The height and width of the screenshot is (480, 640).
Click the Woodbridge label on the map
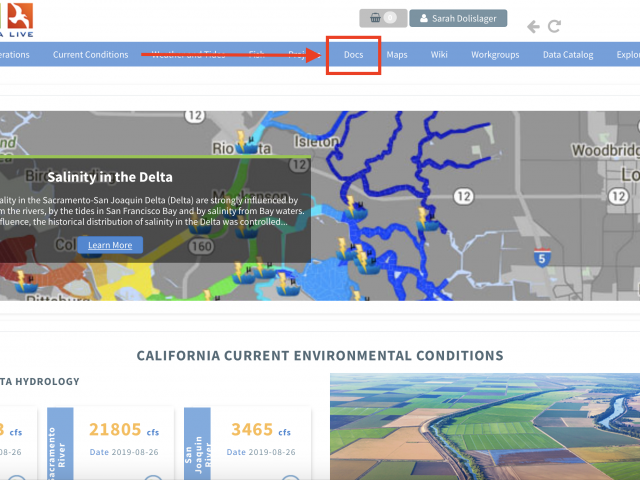pos(606,151)
